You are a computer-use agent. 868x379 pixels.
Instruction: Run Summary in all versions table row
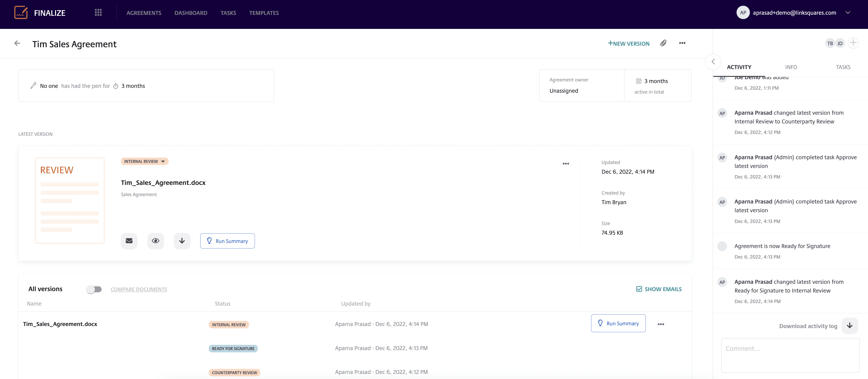(x=618, y=323)
